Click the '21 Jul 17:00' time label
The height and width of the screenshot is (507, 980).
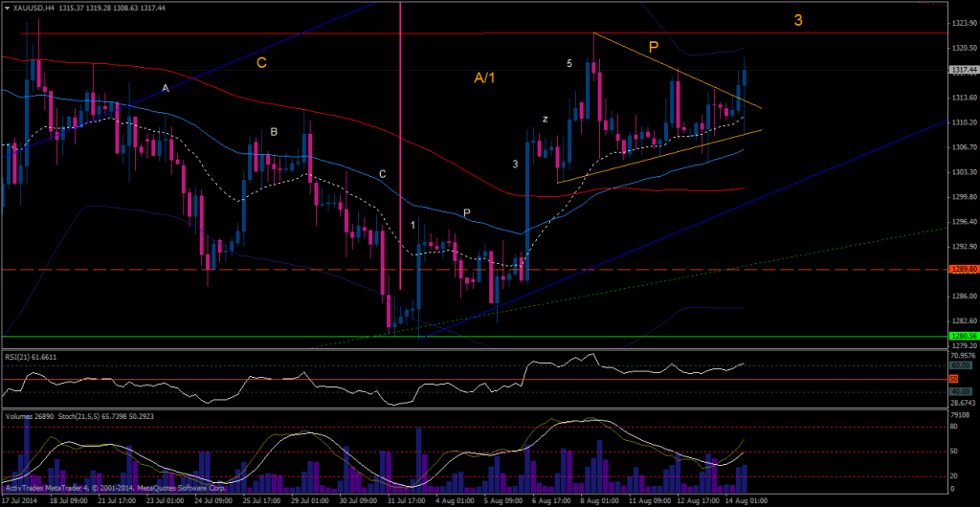pos(115,501)
